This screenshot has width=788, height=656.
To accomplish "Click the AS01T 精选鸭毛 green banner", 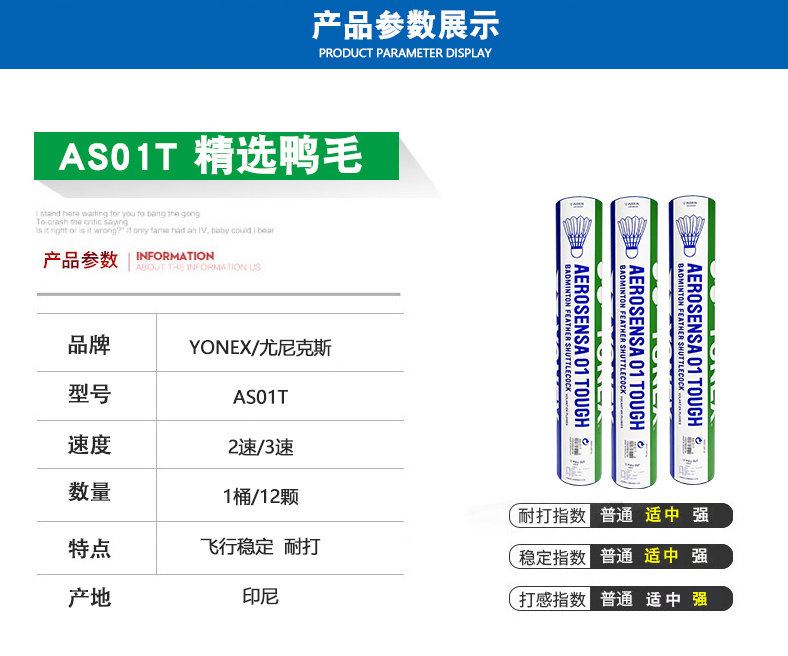I will [x=216, y=156].
